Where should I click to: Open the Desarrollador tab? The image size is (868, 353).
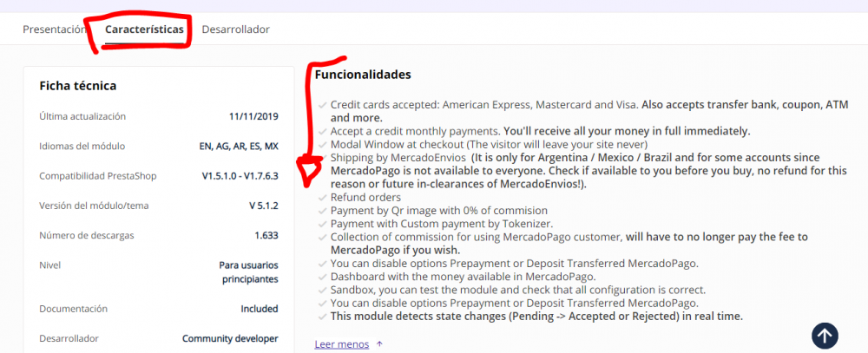pos(235,29)
